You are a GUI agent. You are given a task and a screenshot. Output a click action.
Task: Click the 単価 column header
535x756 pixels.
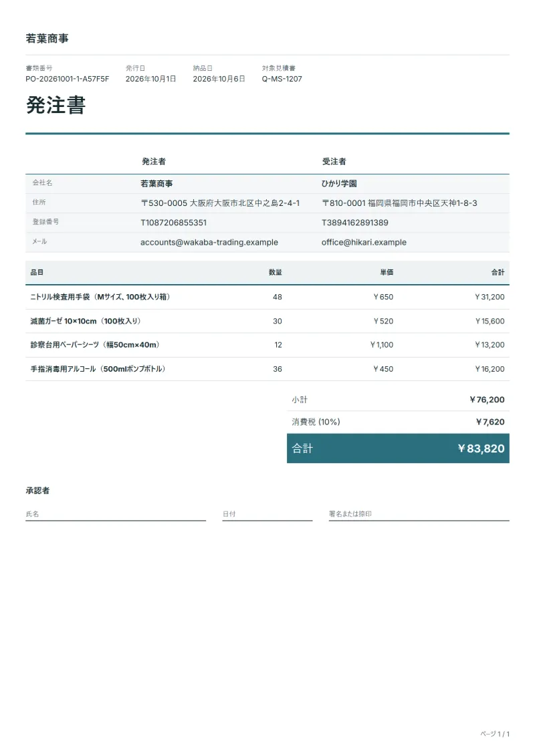387,273
